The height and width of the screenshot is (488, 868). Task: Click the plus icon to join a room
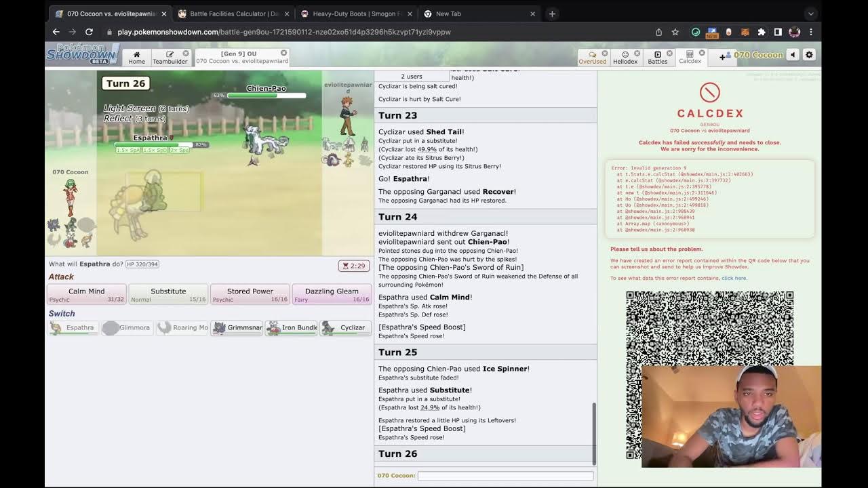click(x=723, y=57)
